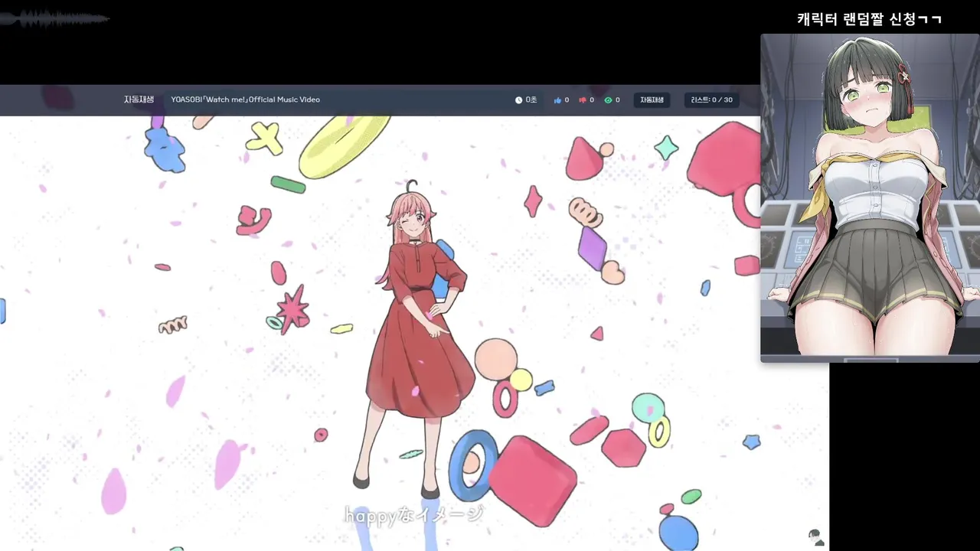
Task: Click the 자동재생 button beside the list counter
Action: pos(652,100)
